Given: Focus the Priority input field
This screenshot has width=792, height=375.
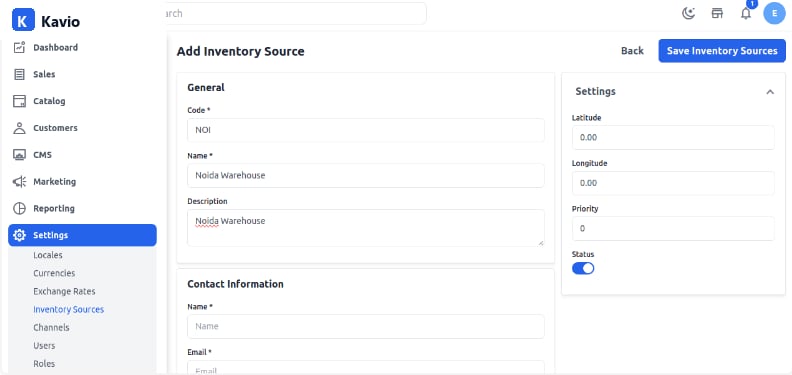Looking at the screenshot, I should (673, 228).
